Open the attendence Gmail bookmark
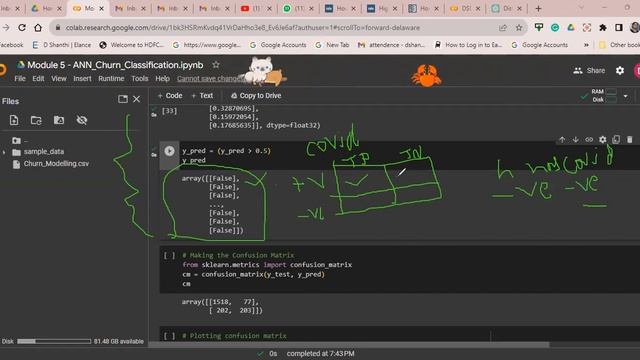Screen dimensions: 640x360 pyautogui.click(x=391, y=45)
